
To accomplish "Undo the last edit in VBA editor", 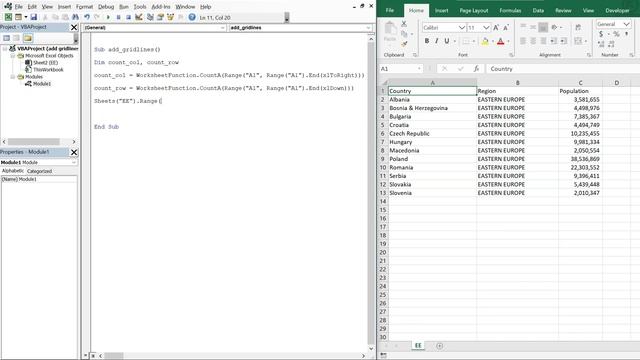I will pyautogui.click(x=87, y=17).
